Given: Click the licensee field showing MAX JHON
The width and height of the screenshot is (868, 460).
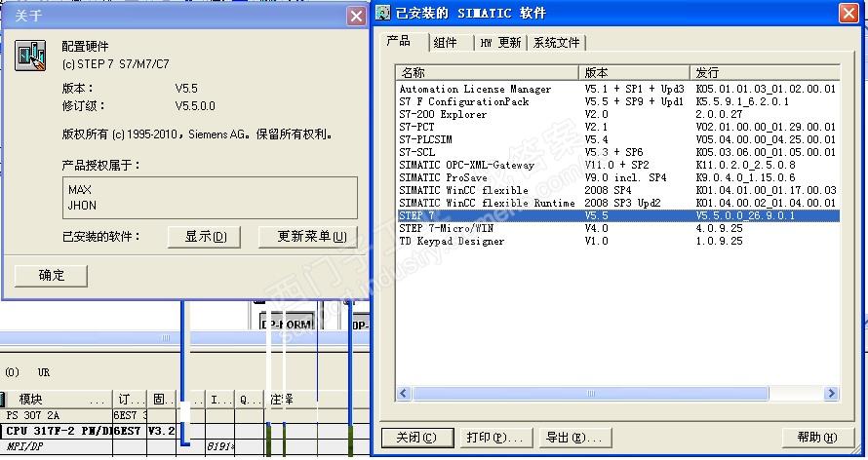Looking at the screenshot, I should pyautogui.click(x=210, y=198).
